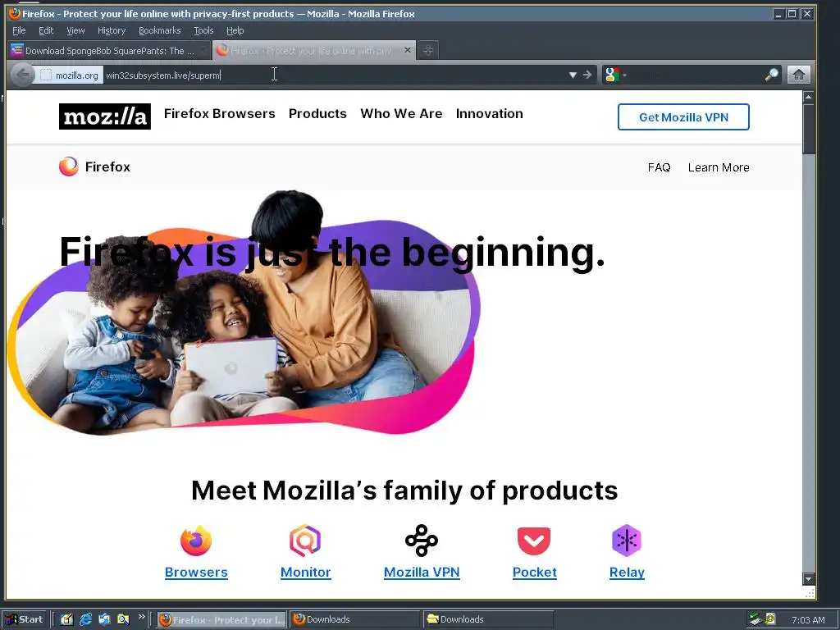
Task: Click the Relay product icon
Action: 627,541
